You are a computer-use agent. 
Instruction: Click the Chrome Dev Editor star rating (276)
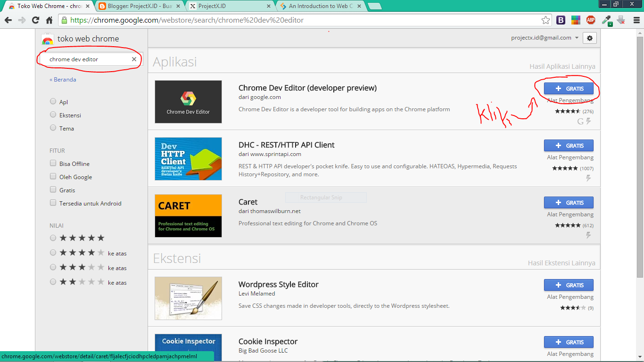(x=574, y=111)
